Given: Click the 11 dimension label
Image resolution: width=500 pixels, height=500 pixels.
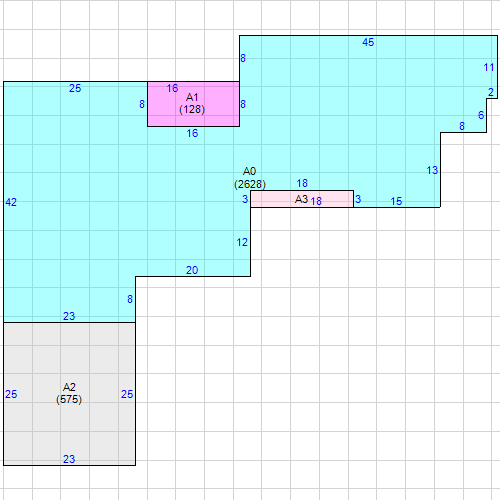Looking at the screenshot, I should (x=489, y=67).
